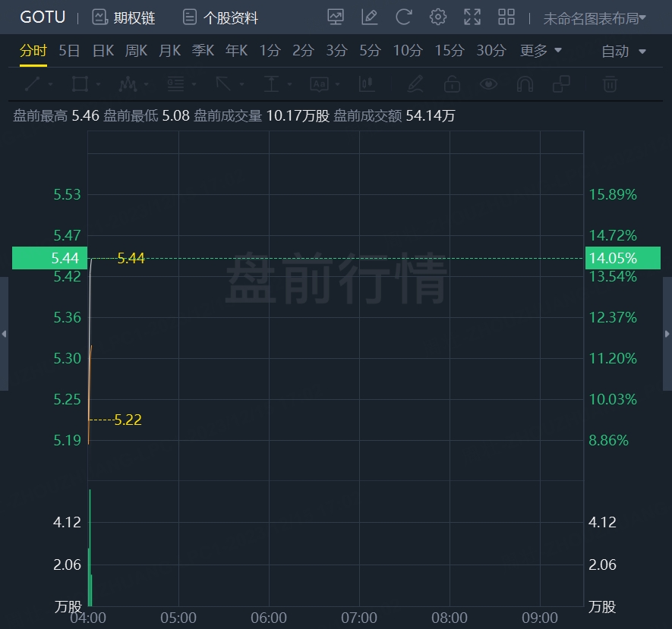Switch to the 季K tab
The width and height of the screenshot is (672, 629).
point(203,51)
